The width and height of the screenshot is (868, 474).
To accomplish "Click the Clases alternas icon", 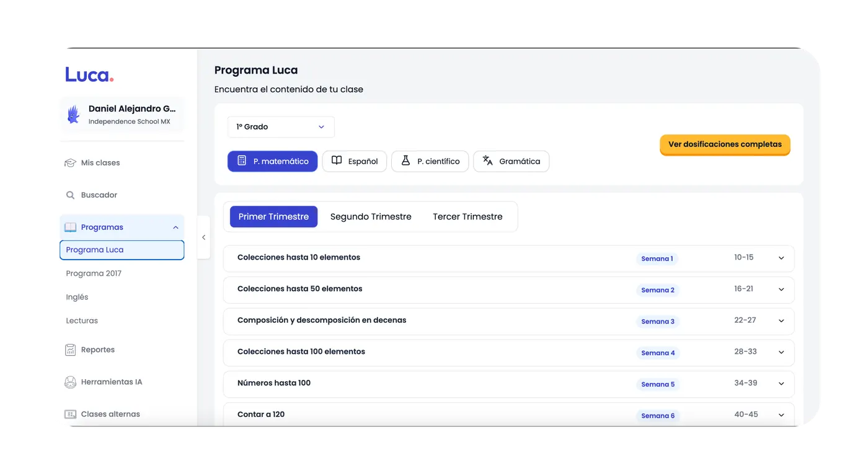I will pyautogui.click(x=71, y=415).
